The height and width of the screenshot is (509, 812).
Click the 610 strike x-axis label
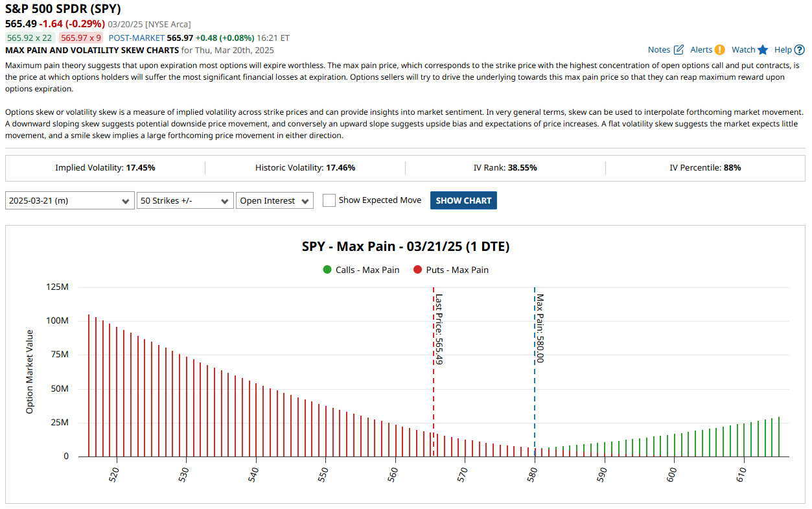click(x=742, y=473)
